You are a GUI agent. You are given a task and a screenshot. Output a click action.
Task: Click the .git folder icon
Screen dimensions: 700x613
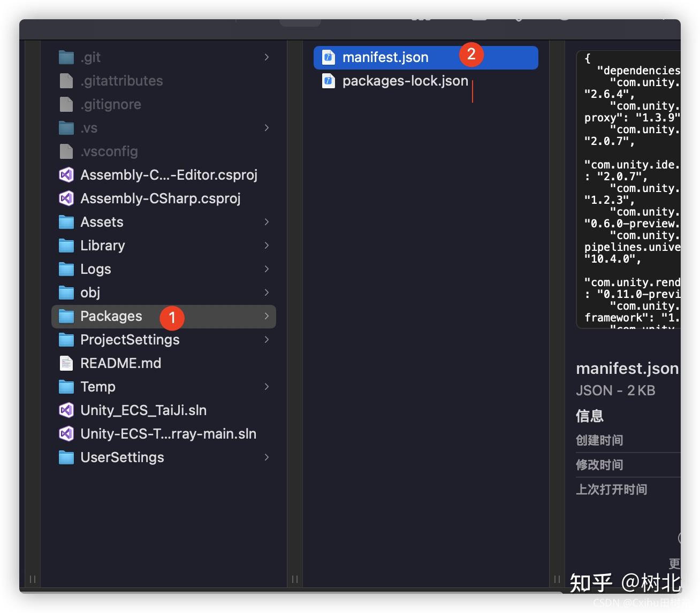pos(66,57)
